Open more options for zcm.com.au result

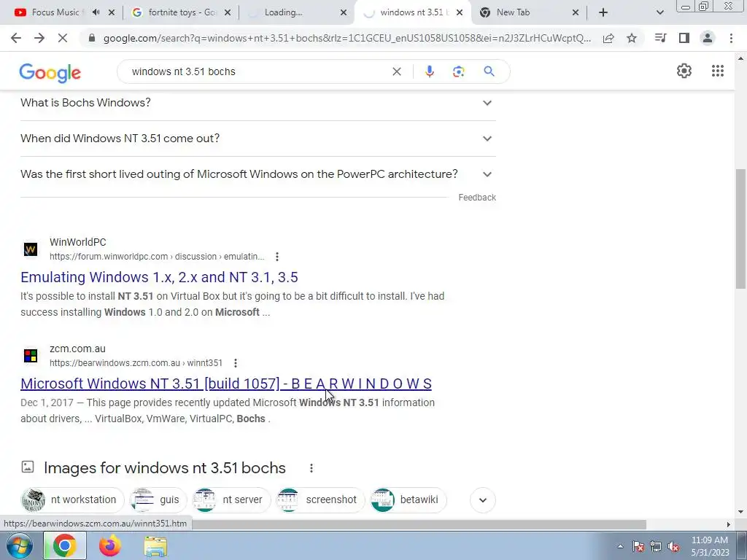tap(236, 363)
